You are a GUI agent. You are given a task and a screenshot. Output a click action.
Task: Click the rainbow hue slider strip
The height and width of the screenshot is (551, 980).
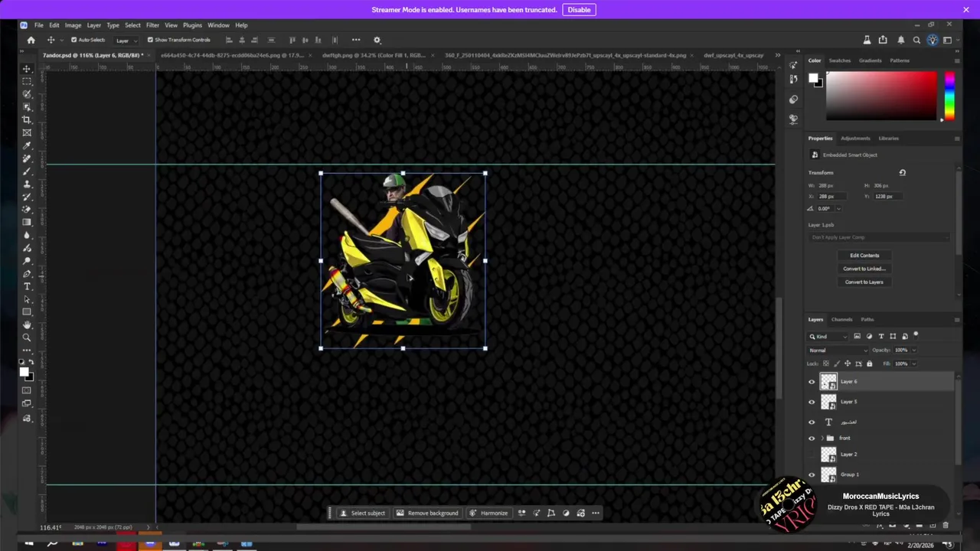coord(949,96)
